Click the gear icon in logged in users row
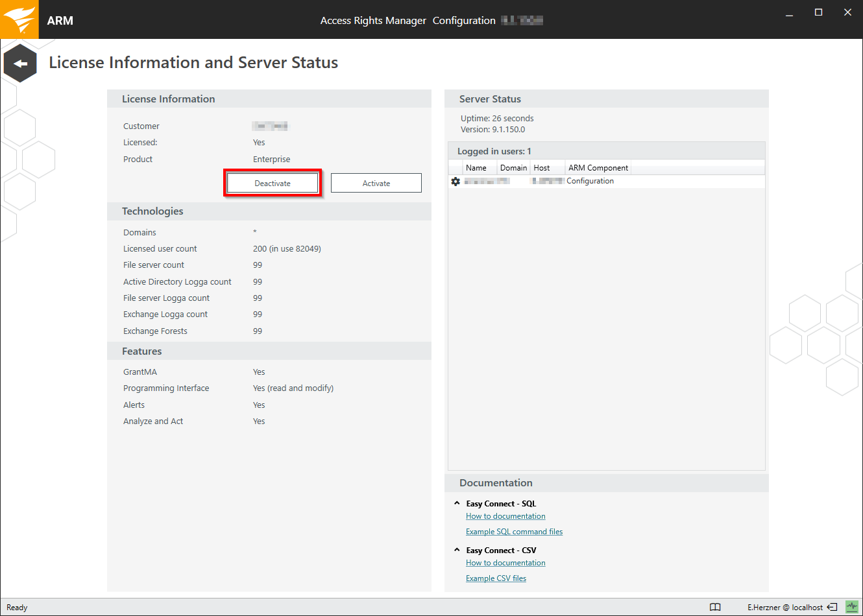The width and height of the screenshot is (863, 616). point(456,182)
